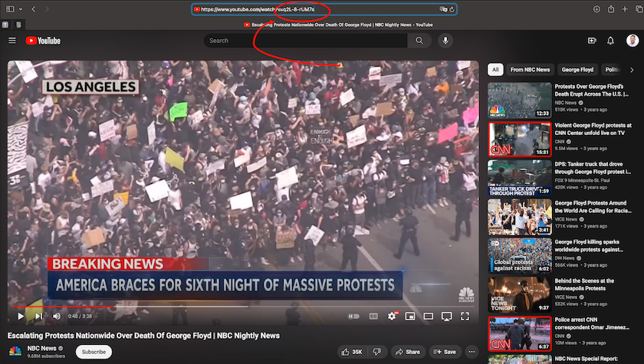Skip to the next video
The image size is (644, 364).
[38, 316]
